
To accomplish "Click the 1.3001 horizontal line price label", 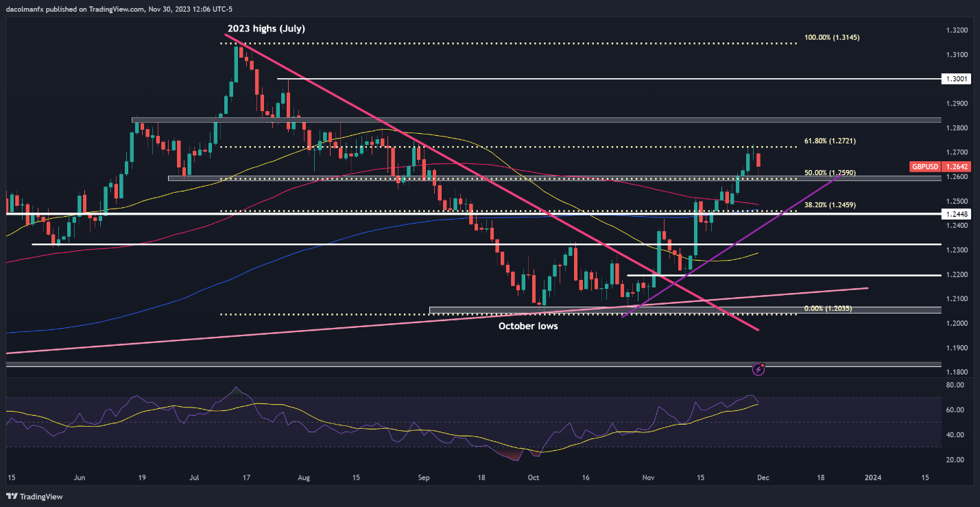I will tap(956, 80).
